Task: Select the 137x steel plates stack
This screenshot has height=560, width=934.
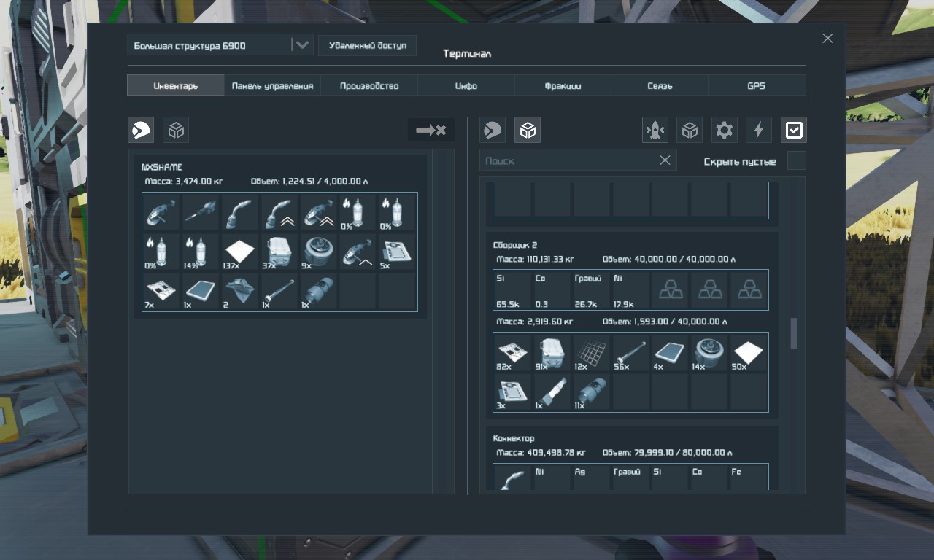Action: point(240,252)
